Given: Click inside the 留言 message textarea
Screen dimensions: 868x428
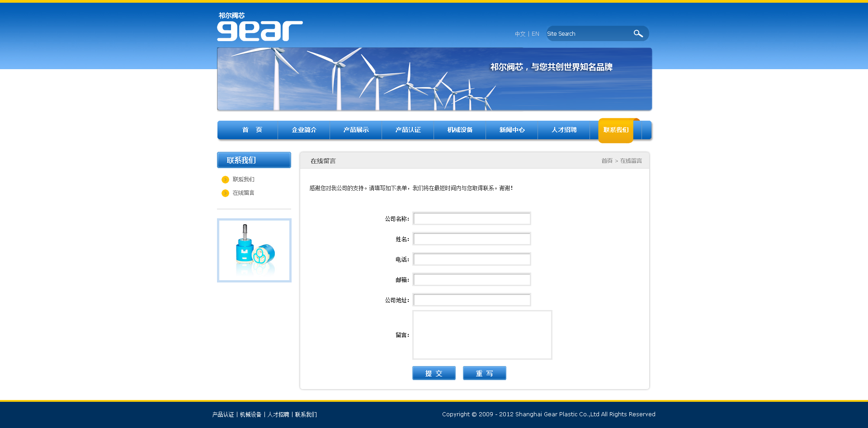Looking at the screenshot, I should click(x=482, y=335).
